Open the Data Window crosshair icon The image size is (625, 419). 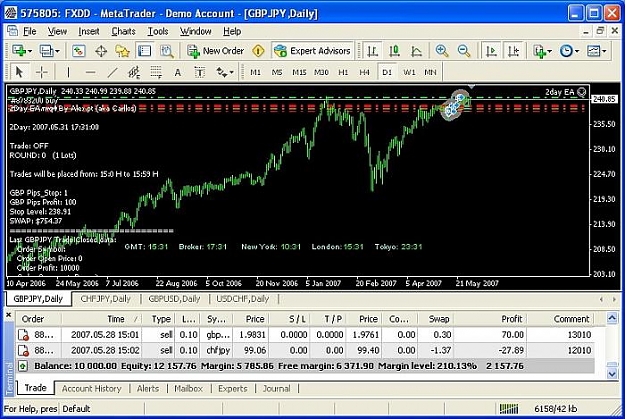101,51
